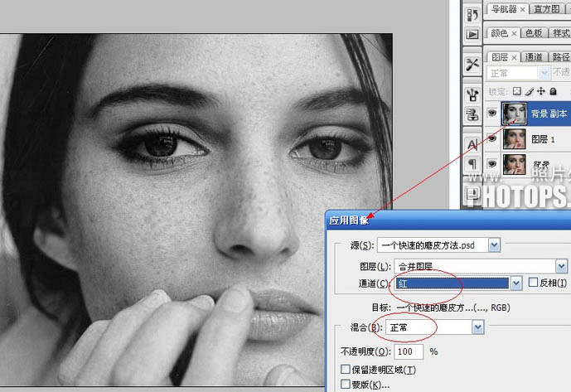Viewport: 571px width, 392px height.
Task: Open the Paragraph panel icon
Action: (472, 164)
